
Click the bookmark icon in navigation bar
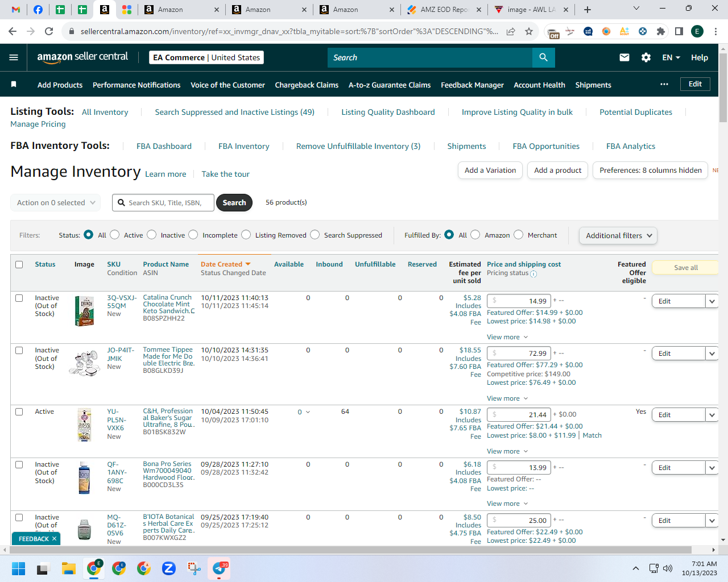coord(14,84)
